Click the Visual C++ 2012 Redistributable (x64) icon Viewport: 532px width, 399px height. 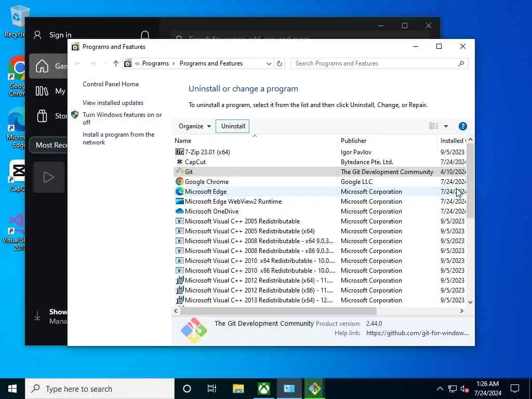(179, 280)
